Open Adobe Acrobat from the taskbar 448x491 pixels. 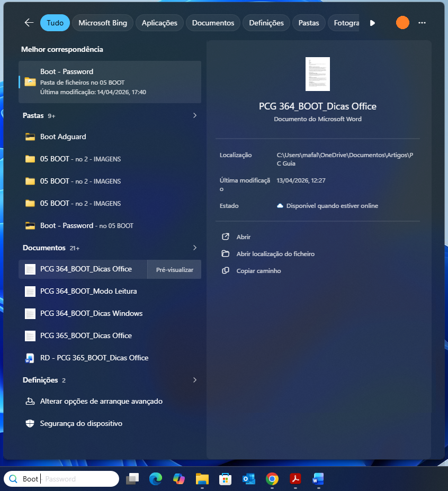click(295, 479)
